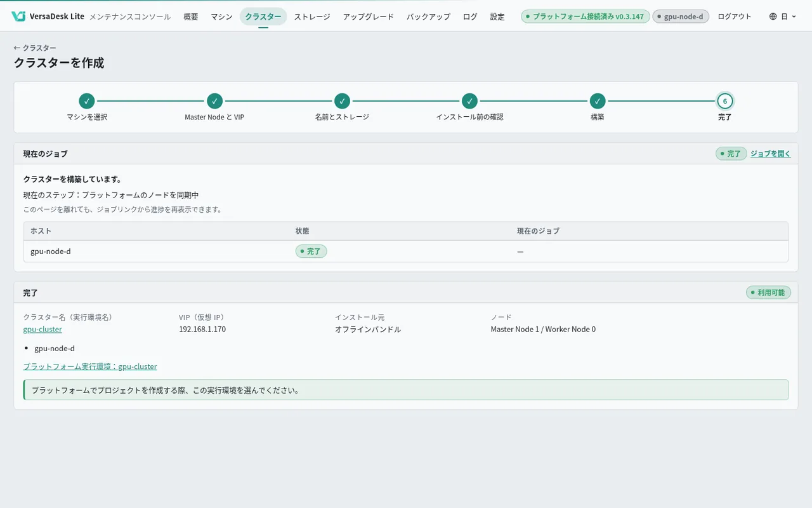
Task: Select the クラスター tab
Action: point(263,17)
